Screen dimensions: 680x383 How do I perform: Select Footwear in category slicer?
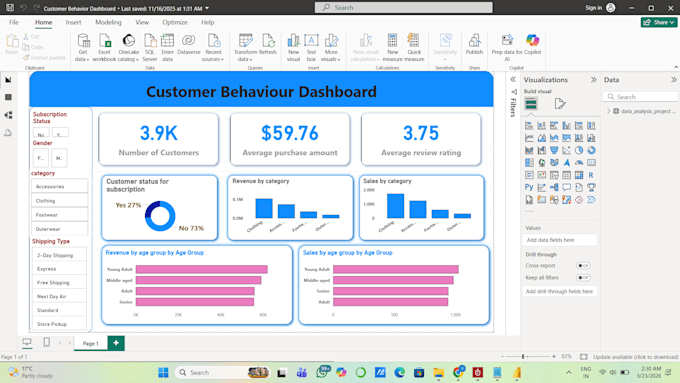(59, 215)
